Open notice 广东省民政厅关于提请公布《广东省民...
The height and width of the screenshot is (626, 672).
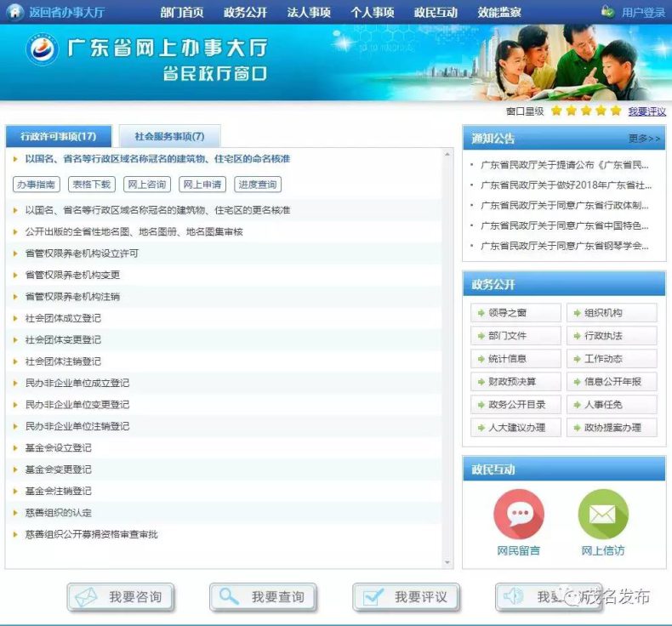point(565,165)
